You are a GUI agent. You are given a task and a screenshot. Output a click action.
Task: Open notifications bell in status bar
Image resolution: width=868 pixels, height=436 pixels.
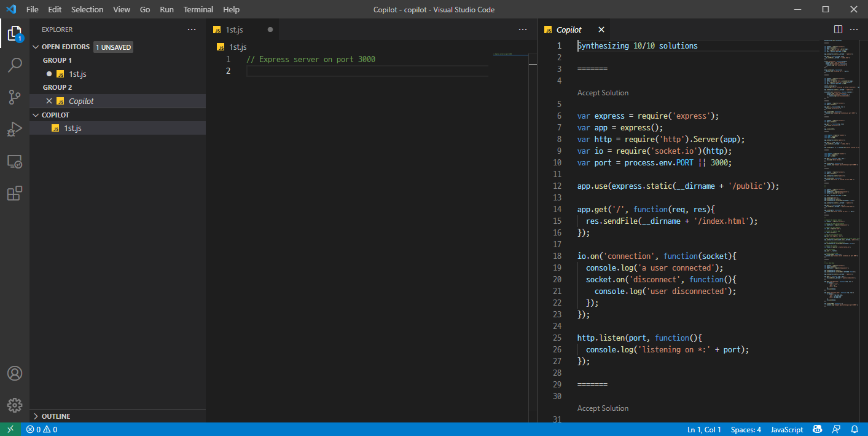[x=854, y=429]
